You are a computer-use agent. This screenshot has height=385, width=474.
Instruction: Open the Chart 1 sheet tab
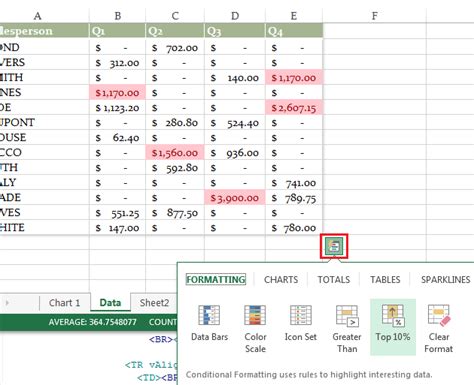click(x=64, y=303)
